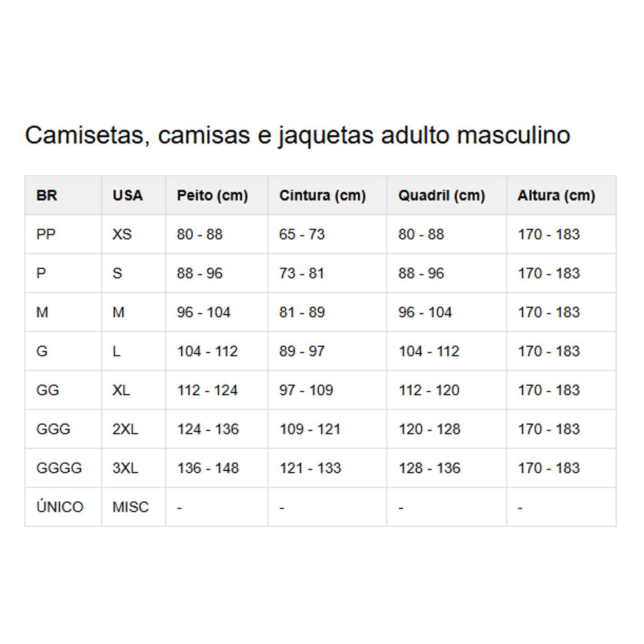The width and height of the screenshot is (644, 644).
Task: Select the 124 - 136 chest cell
Action: pos(208,429)
